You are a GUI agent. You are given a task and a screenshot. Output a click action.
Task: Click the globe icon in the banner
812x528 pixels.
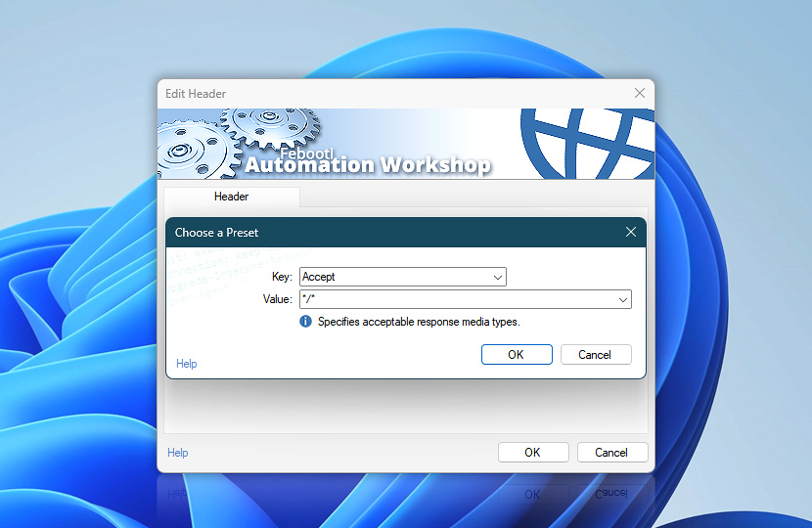tap(587, 144)
